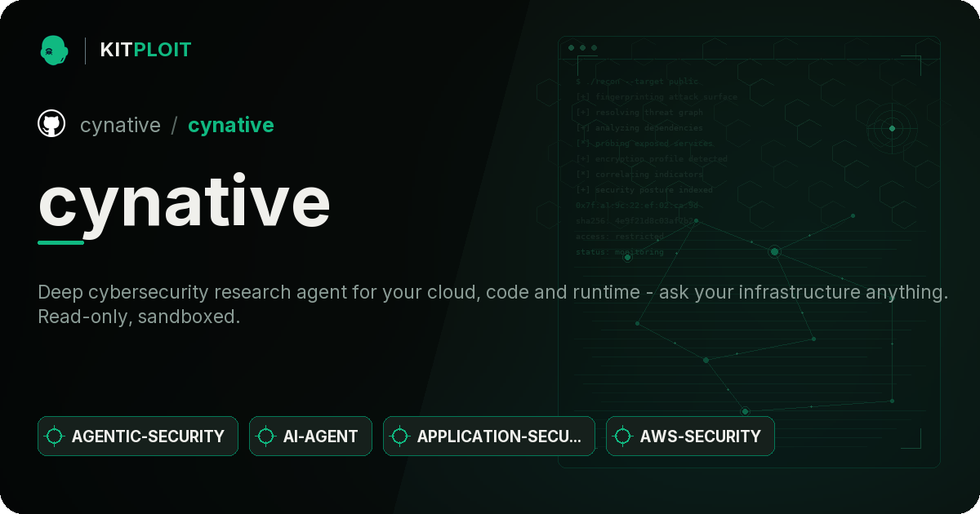Image resolution: width=980 pixels, height=514 pixels.
Task: Click the terminal line "correlating indicators"
Action: click(639, 175)
